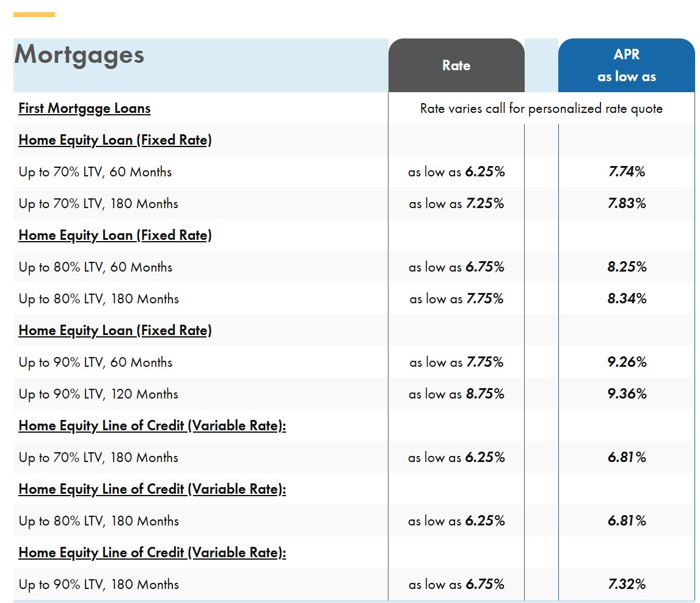The width and height of the screenshot is (700, 603).
Task: Open Home Equity Loan link above 80% LTV rows
Action: 115,236
